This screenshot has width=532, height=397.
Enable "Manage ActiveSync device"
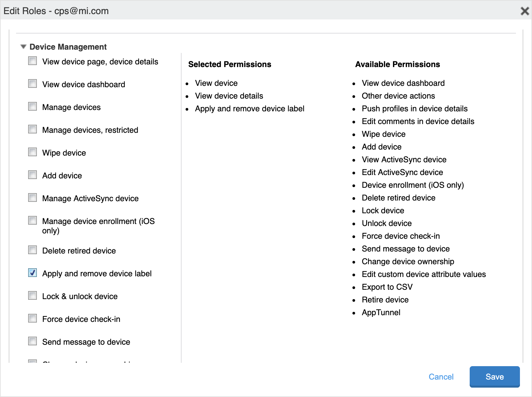click(32, 197)
